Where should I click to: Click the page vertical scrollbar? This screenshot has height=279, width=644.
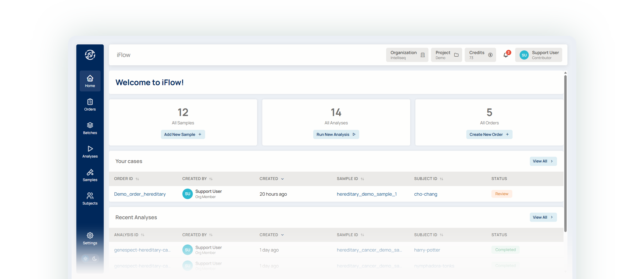pos(565,153)
